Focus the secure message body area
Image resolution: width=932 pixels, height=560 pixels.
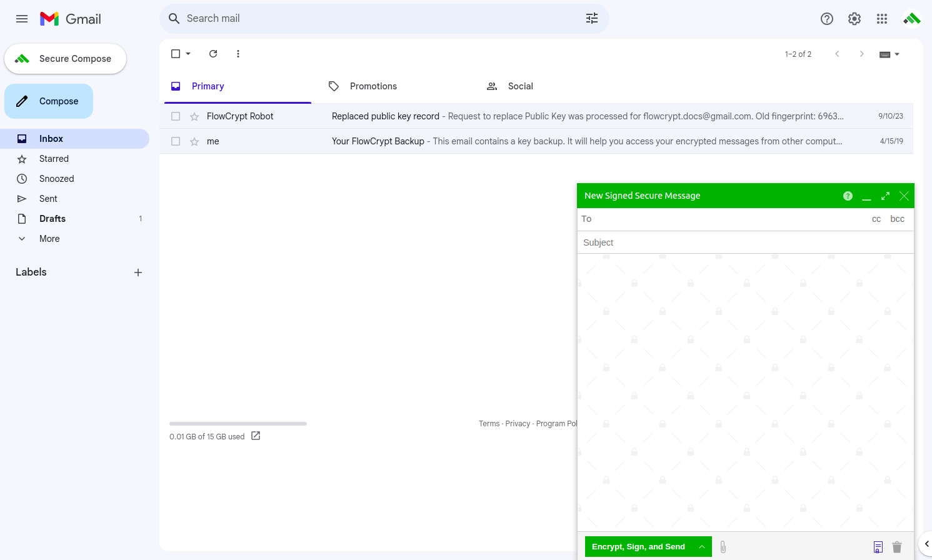pos(746,392)
